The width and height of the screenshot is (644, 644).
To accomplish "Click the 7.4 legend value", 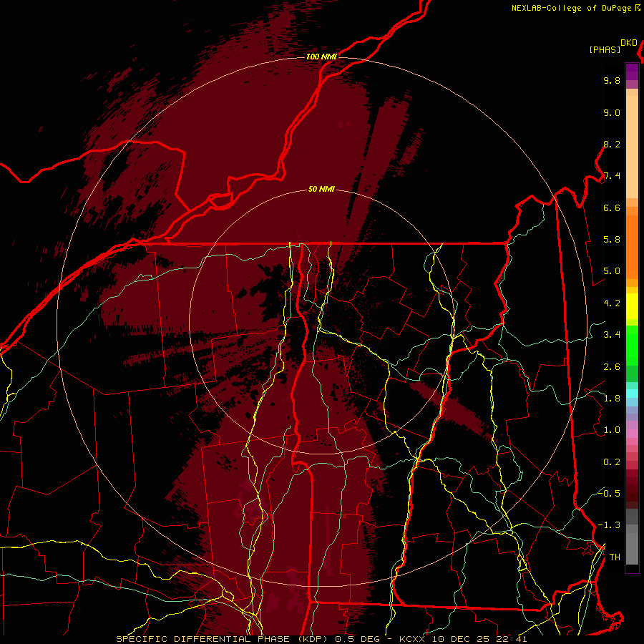I will pyautogui.click(x=612, y=176).
